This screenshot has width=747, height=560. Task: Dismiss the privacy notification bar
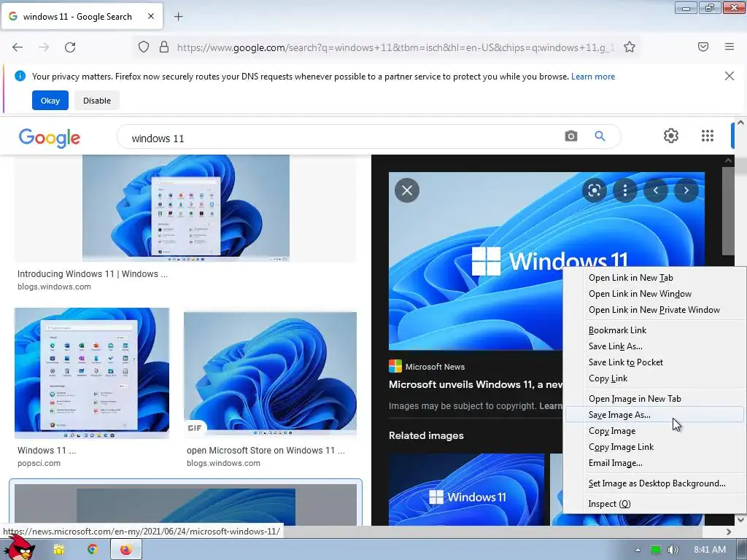(729, 76)
